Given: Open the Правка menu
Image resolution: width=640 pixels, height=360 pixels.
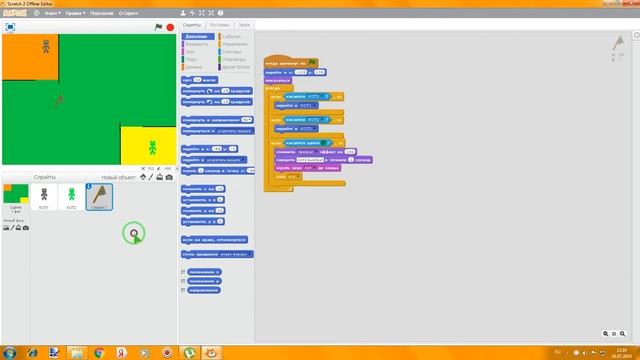Looking at the screenshot, I should tap(75, 13).
